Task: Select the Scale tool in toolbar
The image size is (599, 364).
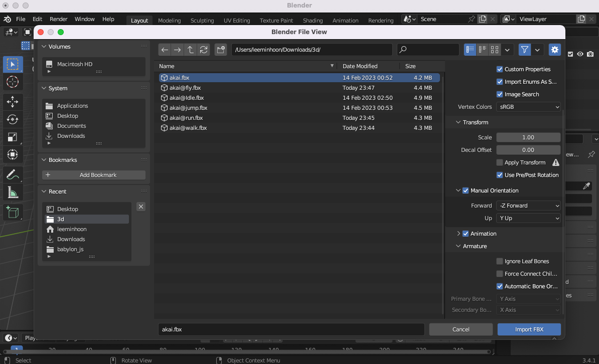Action: (12, 137)
